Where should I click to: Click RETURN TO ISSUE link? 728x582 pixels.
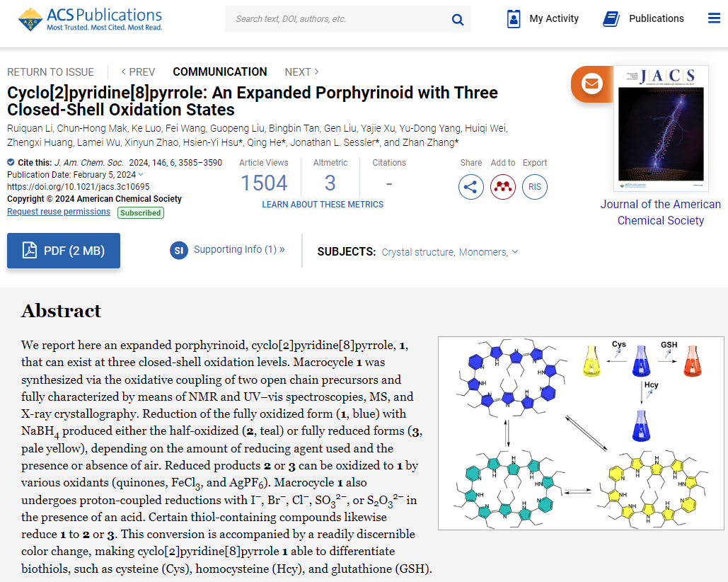[51, 72]
